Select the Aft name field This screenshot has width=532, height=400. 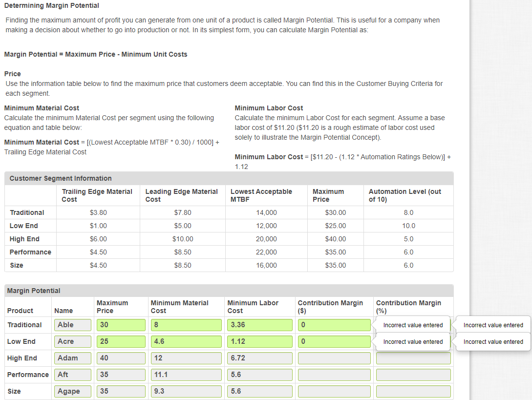(x=72, y=374)
